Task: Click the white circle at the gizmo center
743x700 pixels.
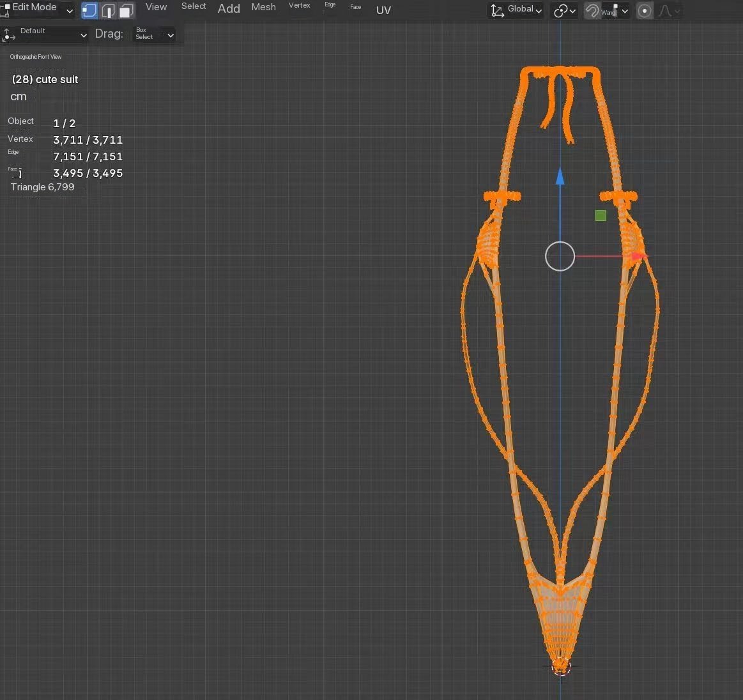Action: tap(560, 256)
